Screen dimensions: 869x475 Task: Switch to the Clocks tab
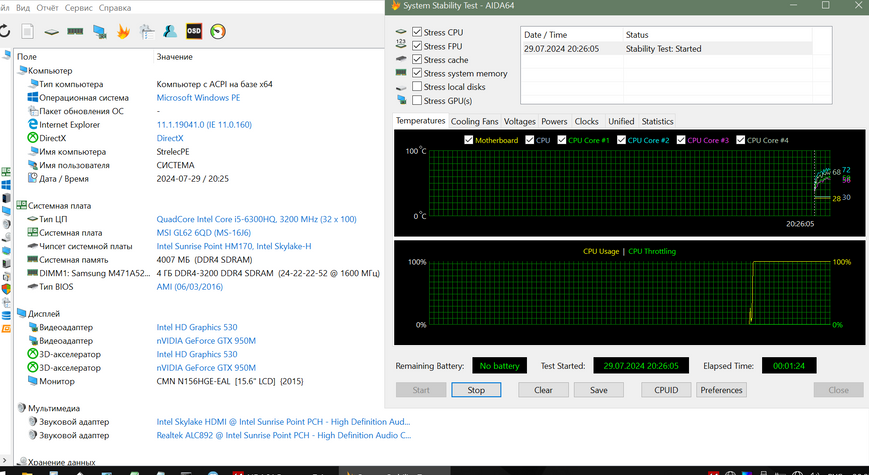point(586,121)
